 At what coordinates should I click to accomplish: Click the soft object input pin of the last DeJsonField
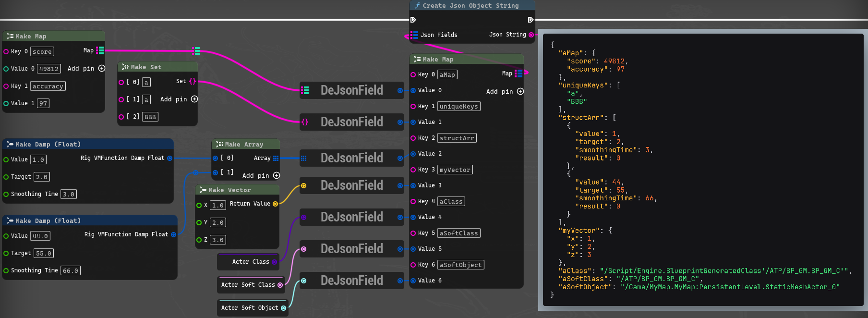click(x=303, y=281)
